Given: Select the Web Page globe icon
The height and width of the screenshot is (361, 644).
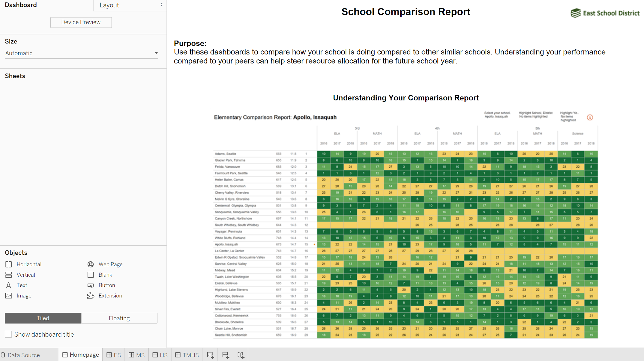Looking at the screenshot, I should click(x=90, y=264).
